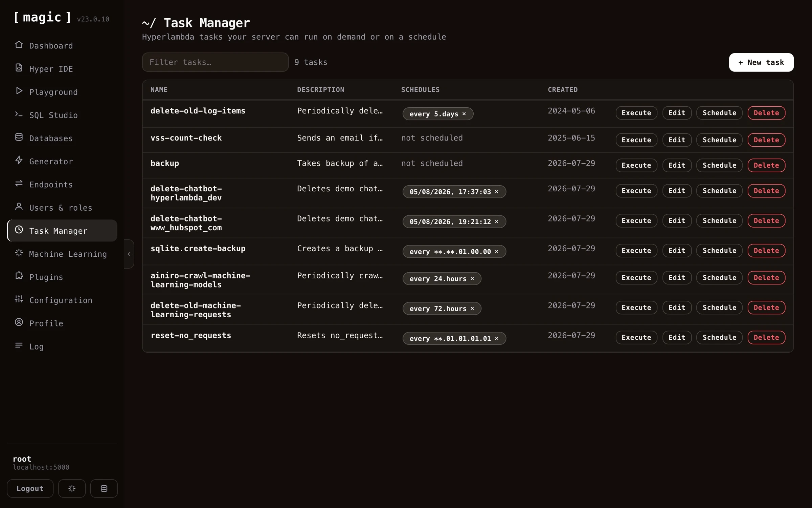Schedule the reset-no_requests task
Image resolution: width=812 pixels, height=508 pixels.
[719, 337]
